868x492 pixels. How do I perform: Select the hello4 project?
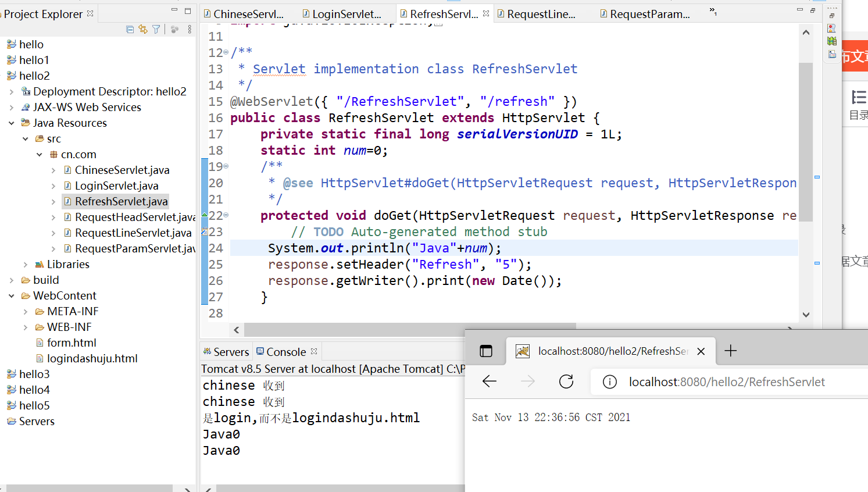[x=28, y=390]
